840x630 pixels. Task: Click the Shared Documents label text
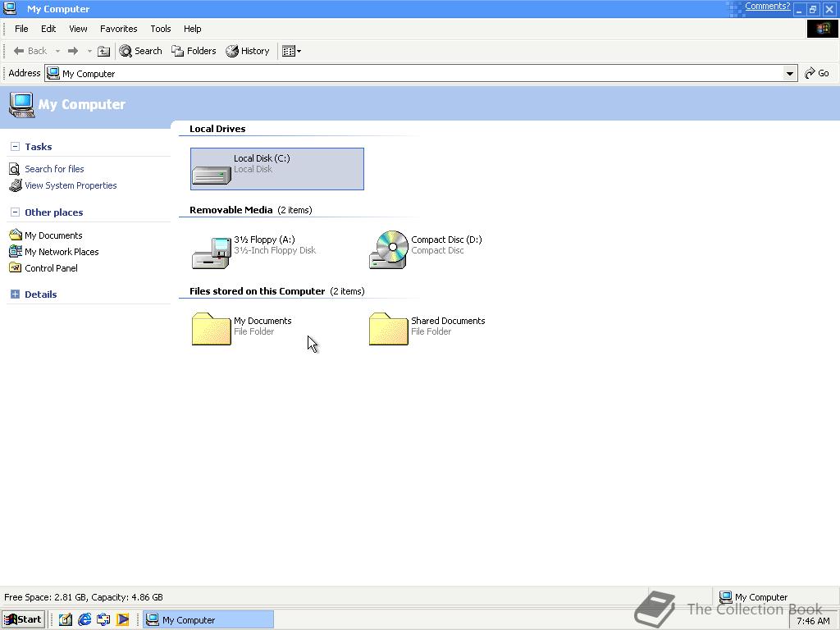tap(448, 321)
